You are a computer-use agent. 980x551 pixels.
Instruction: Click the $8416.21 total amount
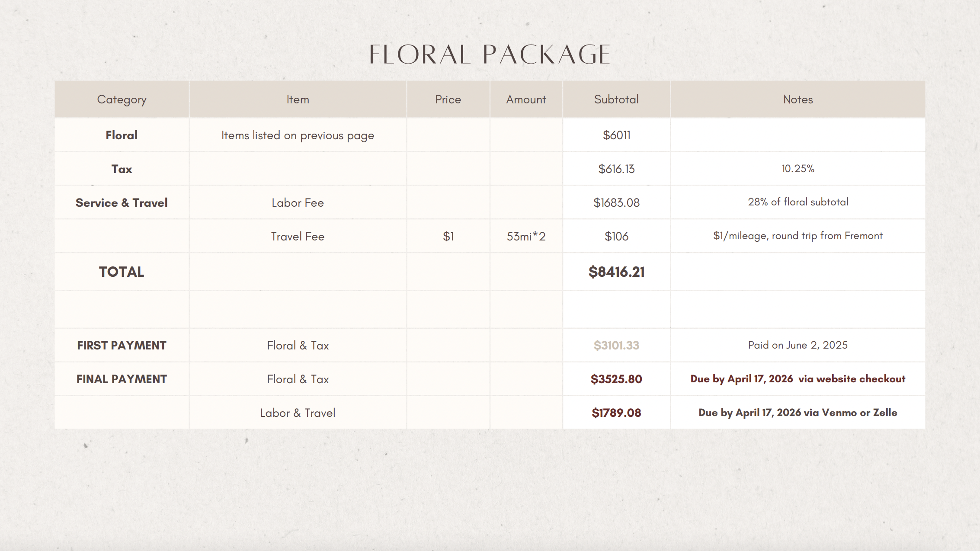click(x=616, y=272)
